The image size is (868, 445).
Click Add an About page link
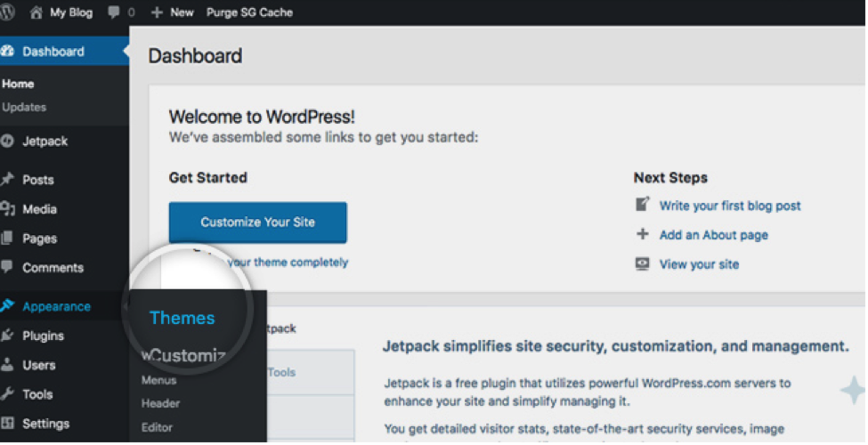click(x=714, y=235)
